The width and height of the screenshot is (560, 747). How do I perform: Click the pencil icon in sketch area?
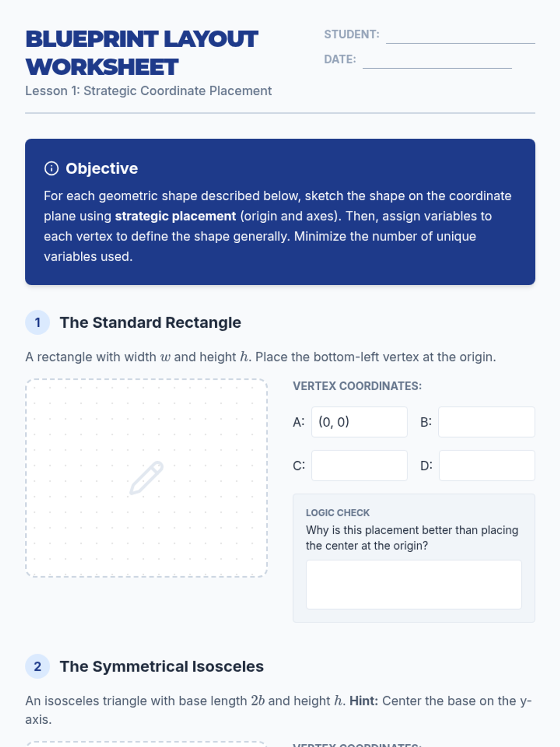[x=146, y=478]
